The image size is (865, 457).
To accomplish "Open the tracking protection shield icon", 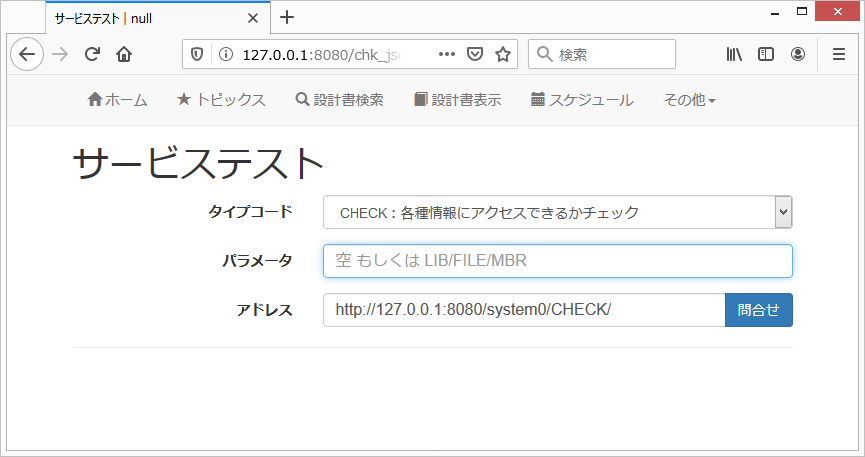I will click(x=197, y=54).
